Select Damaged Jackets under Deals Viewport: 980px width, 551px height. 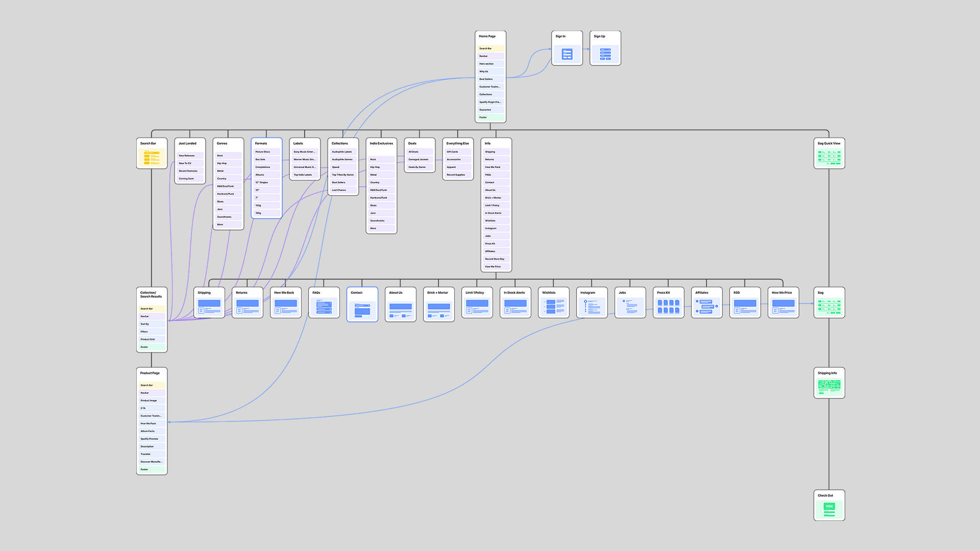420,160
